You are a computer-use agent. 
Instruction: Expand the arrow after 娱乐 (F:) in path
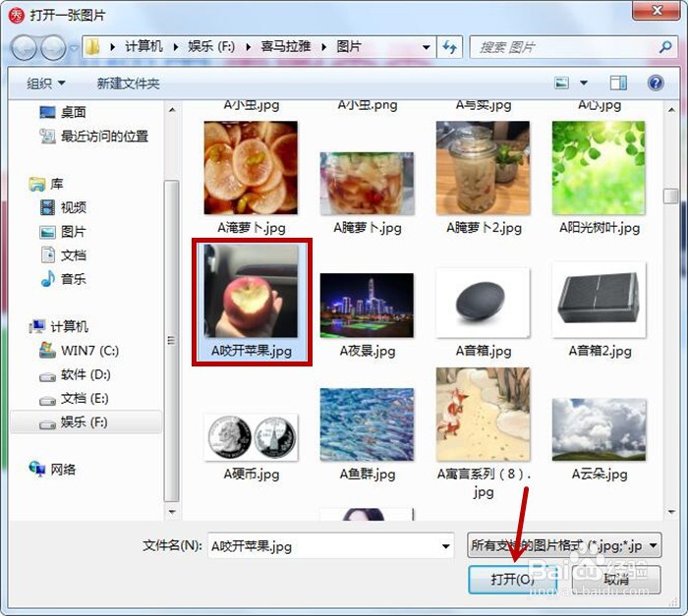pos(249,47)
